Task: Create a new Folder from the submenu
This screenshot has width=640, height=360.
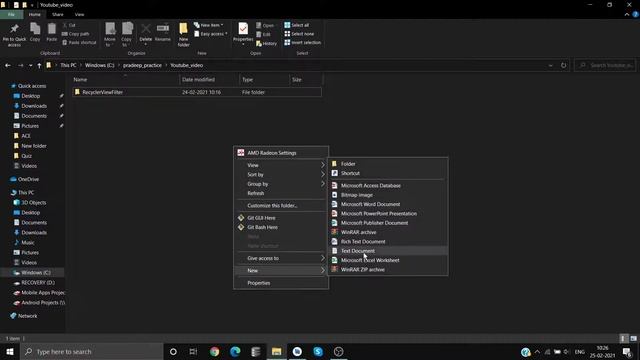Action: 388,164
